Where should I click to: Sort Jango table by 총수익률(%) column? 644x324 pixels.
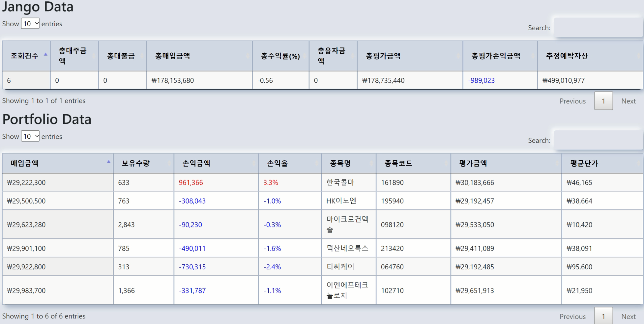pos(280,56)
